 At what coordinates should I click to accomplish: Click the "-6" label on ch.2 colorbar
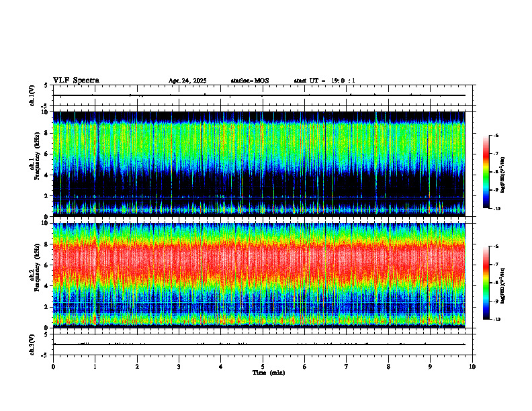(x=496, y=246)
